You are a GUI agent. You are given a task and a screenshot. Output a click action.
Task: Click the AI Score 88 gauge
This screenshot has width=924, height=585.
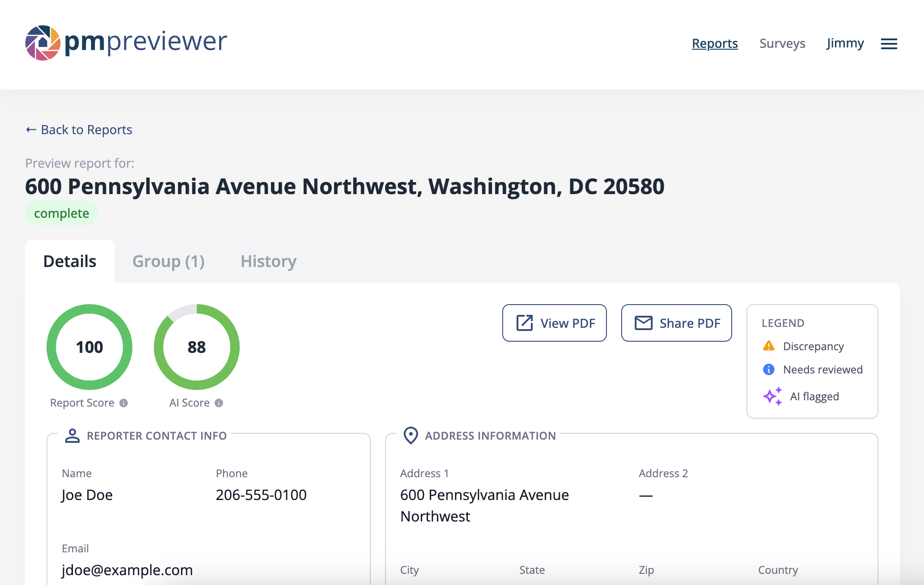click(x=197, y=347)
